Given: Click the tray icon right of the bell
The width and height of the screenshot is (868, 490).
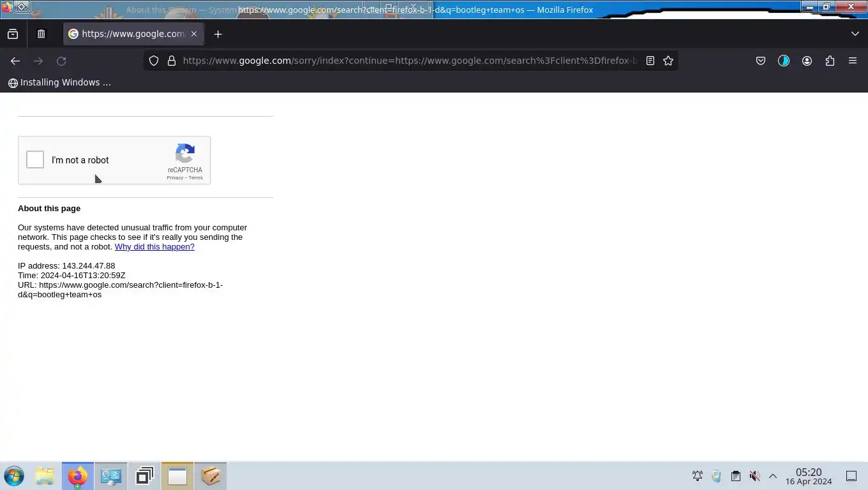Looking at the screenshot, I should tap(716, 476).
